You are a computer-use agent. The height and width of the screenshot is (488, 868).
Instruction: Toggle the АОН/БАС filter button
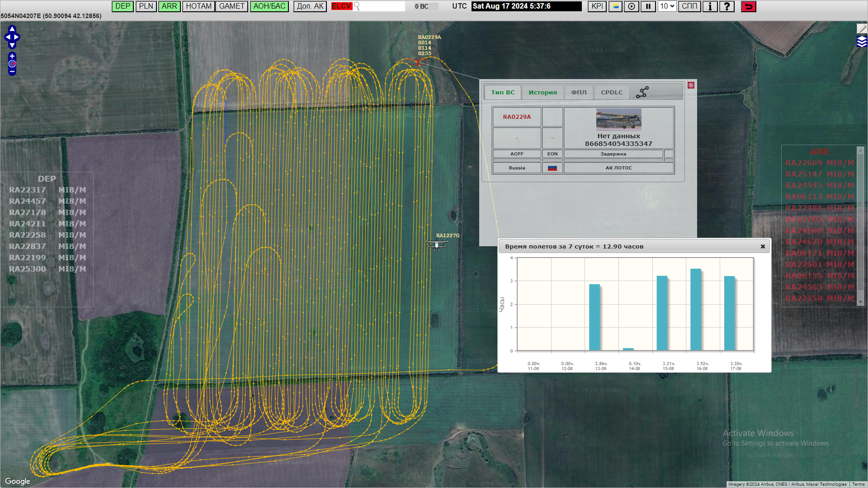point(269,6)
